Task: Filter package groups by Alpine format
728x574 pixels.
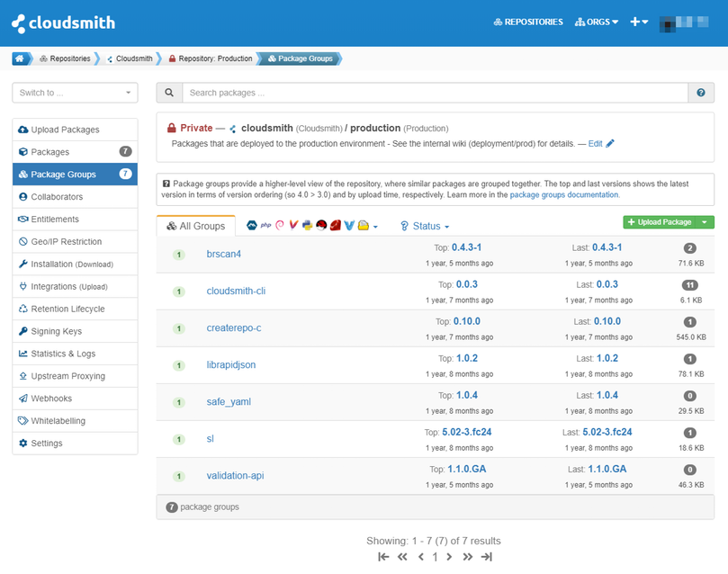Action: pyautogui.click(x=253, y=225)
